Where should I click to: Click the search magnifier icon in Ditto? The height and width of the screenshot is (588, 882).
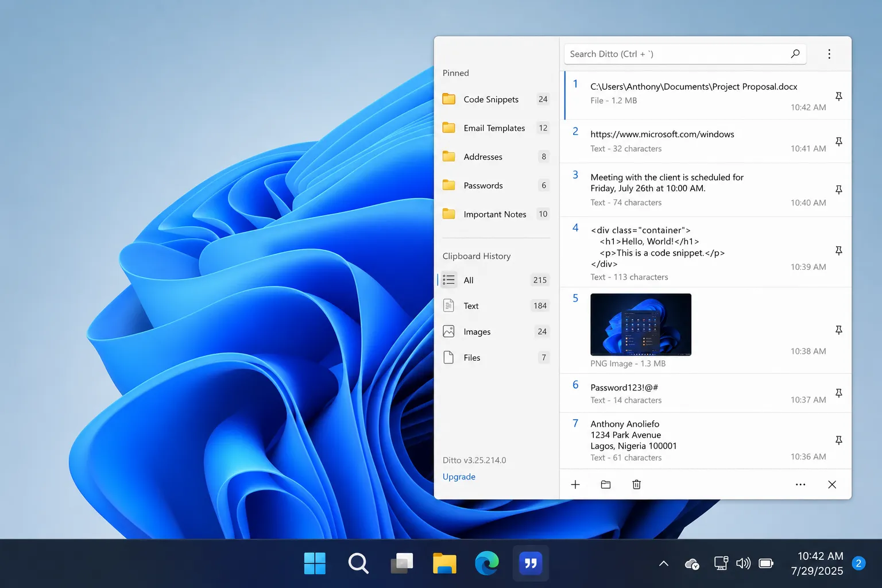pos(795,54)
